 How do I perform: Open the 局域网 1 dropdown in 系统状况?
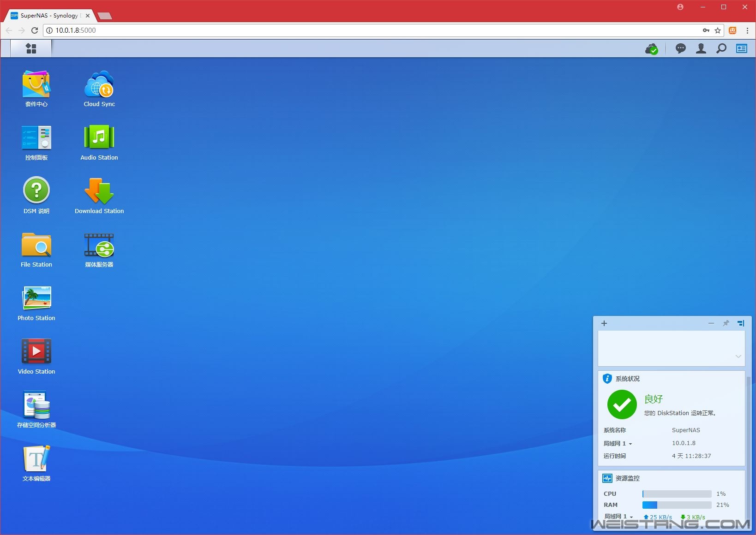618,443
